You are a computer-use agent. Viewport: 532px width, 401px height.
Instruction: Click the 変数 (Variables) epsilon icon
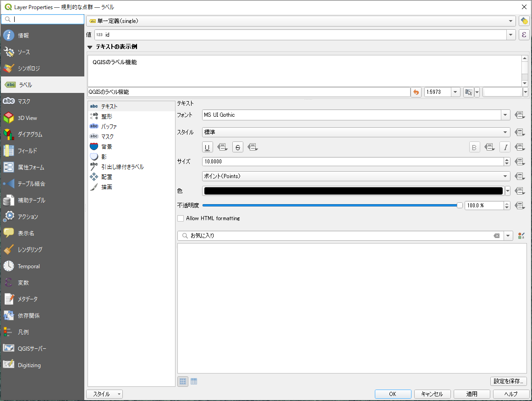pyautogui.click(x=9, y=282)
